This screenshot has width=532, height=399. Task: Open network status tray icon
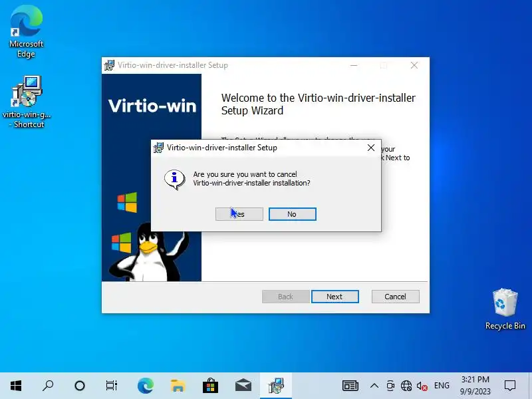click(x=406, y=386)
